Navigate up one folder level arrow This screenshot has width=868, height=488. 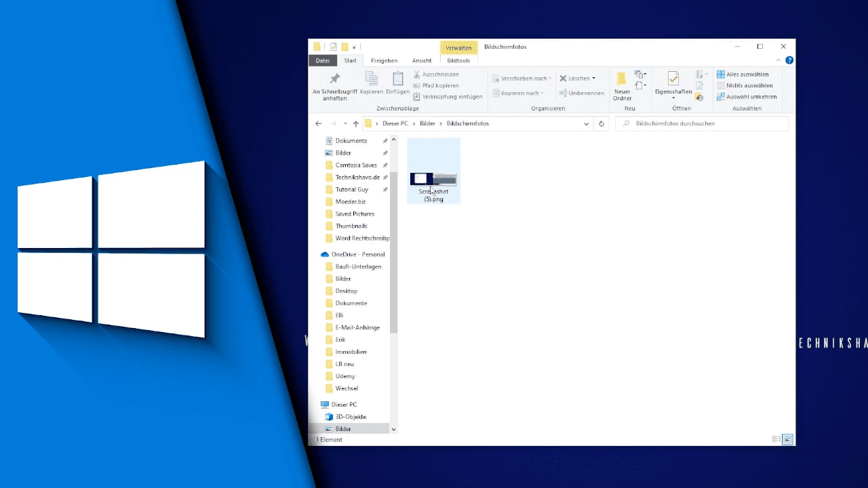coord(355,124)
